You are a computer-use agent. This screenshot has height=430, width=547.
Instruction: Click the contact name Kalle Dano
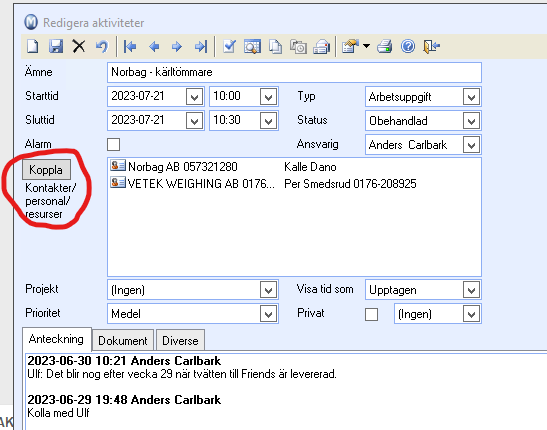(310, 167)
